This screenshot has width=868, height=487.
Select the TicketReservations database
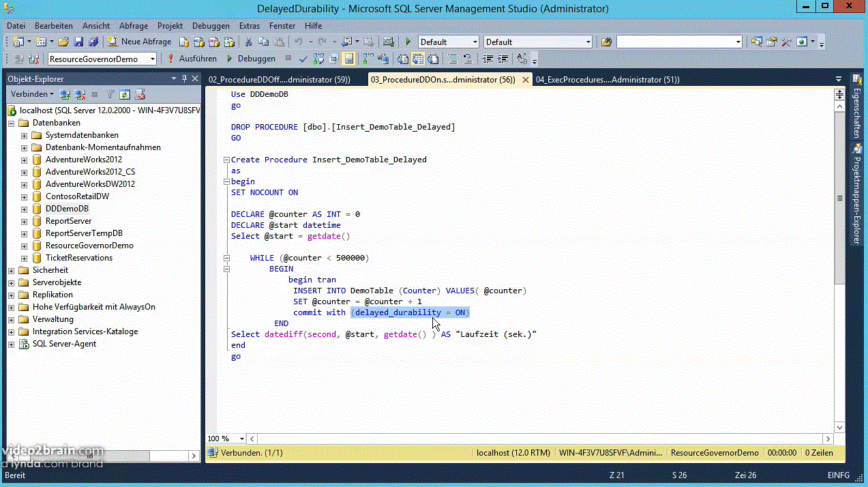click(79, 258)
